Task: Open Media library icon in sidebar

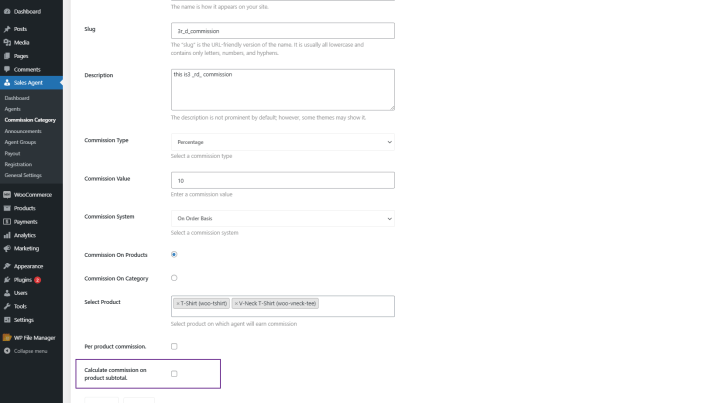Action: coord(7,43)
